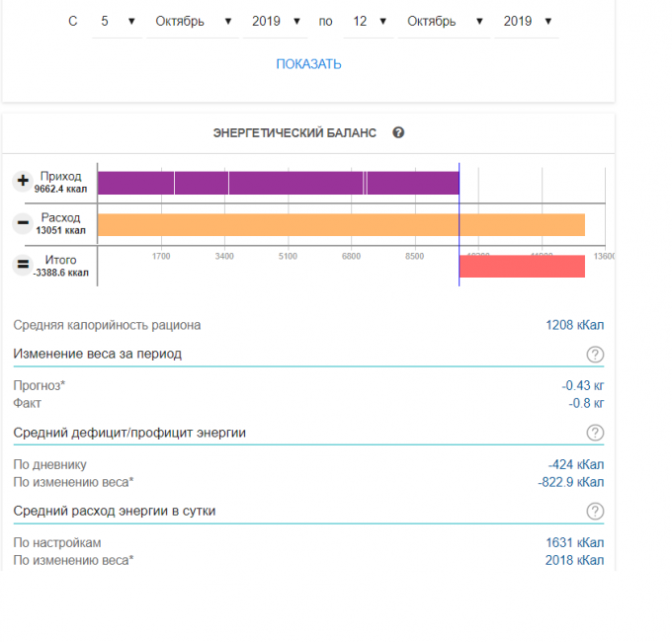The width and height of the screenshot is (672, 642).
Task: Open the end day dropdown showing 12
Action: point(368,21)
